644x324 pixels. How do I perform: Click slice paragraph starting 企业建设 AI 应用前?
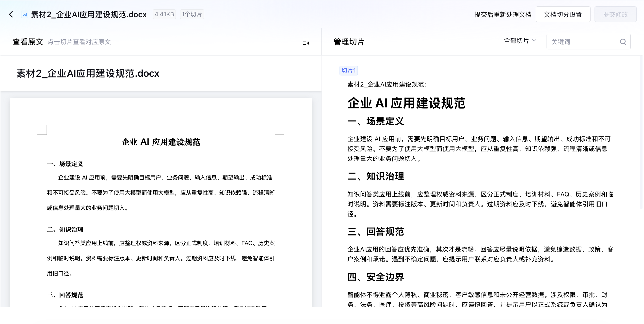click(x=479, y=148)
